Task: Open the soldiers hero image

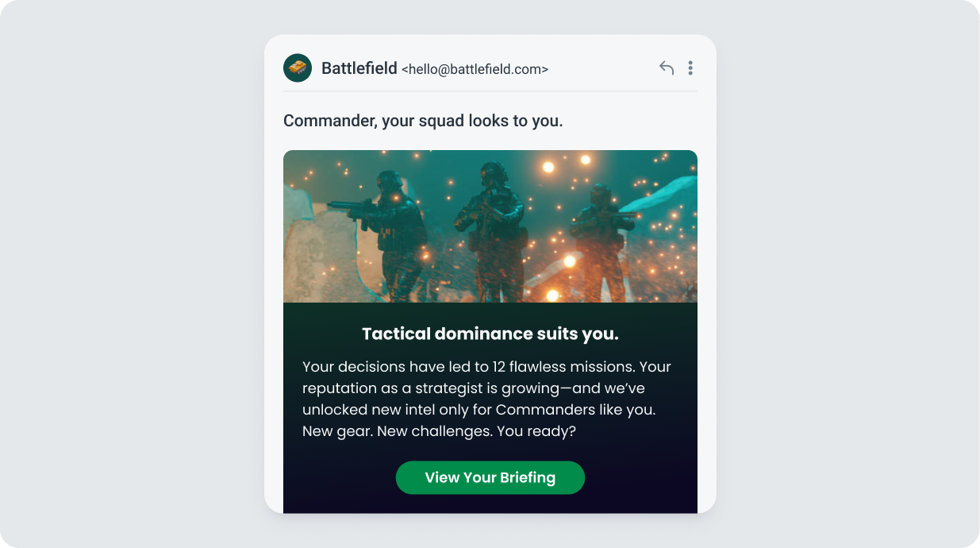Action: (490, 226)
